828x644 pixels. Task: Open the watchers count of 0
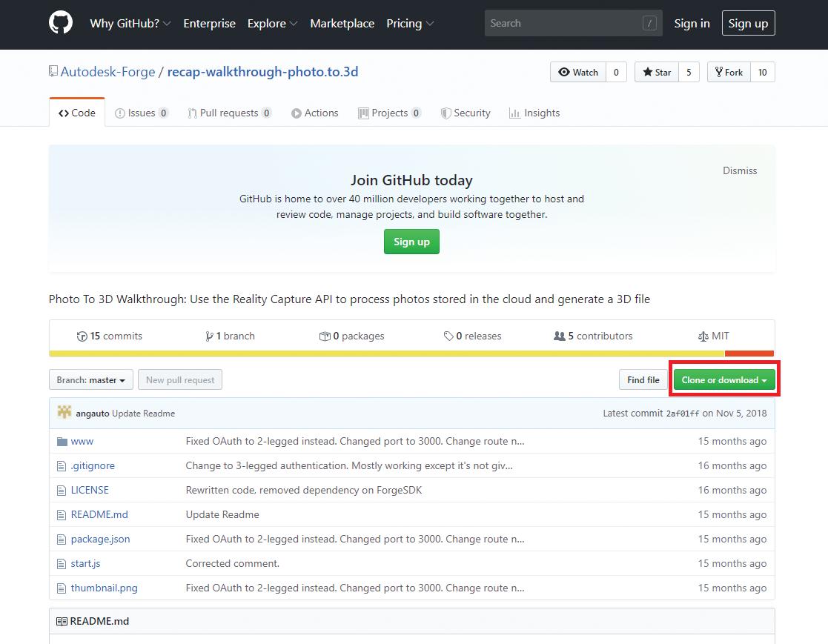[616, 73]
